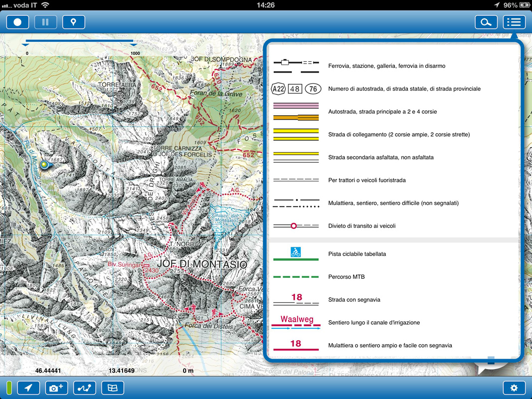Select 'Mulattiera o sentiero ampio e facile' entry

[390, 346]
